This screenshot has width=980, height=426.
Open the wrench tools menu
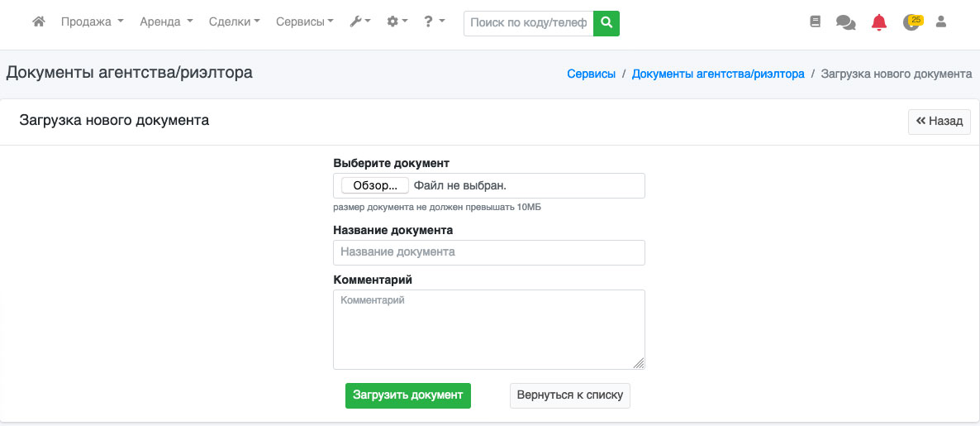[359, 22]
